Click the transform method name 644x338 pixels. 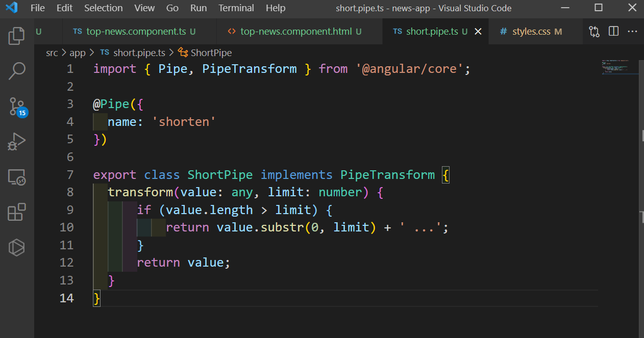click(140, 192)
